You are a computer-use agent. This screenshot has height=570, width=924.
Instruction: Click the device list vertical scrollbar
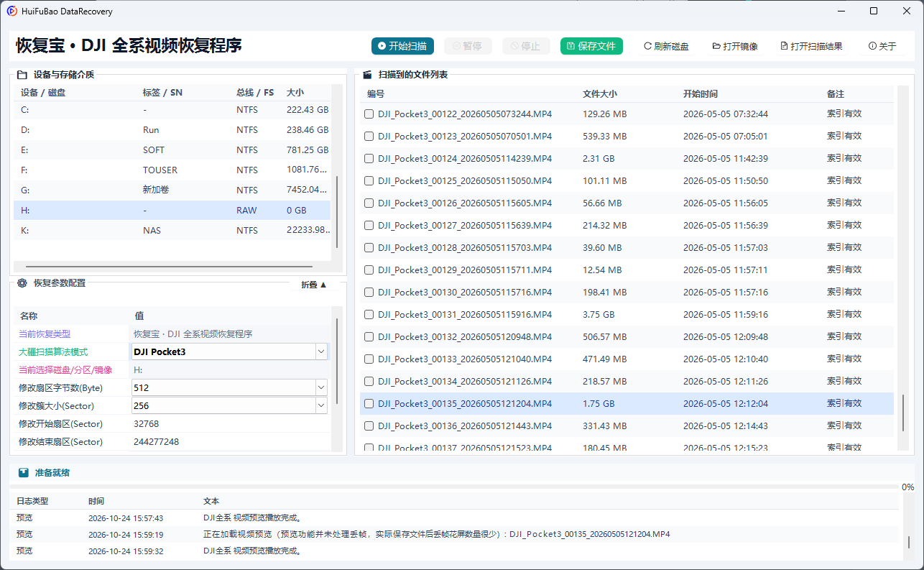tap(337, 211)
